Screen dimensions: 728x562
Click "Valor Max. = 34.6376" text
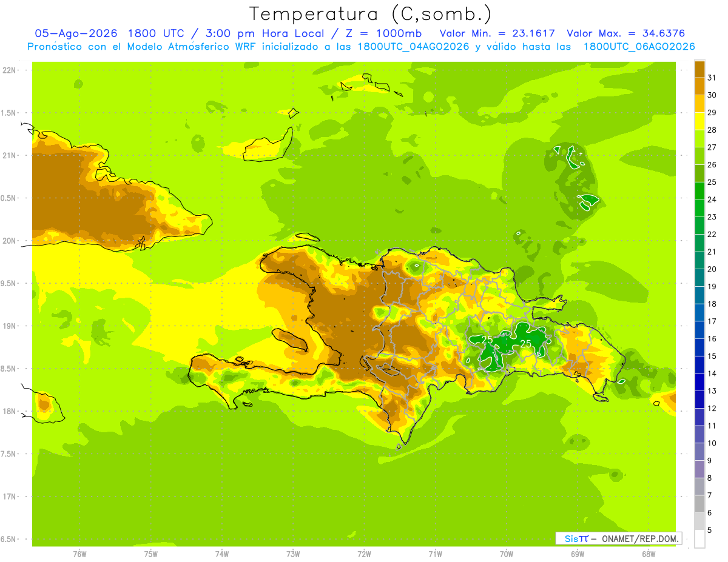[626, 33]
